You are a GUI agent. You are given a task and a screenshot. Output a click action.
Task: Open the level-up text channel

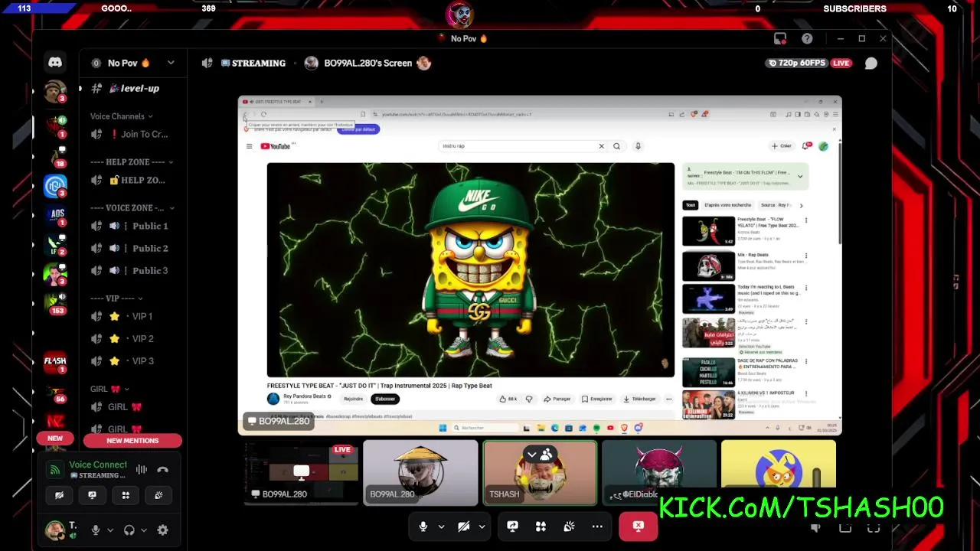click(132, 89)
